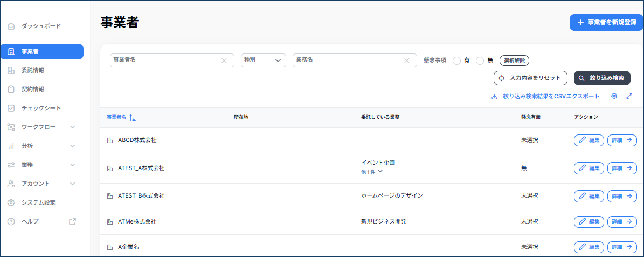
Task: Click the ワークフロー sidebar icon
Action: point(11,127)
